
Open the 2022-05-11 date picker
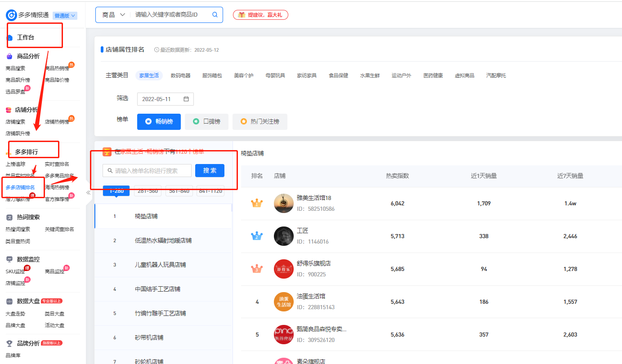[x=166, y=99]
